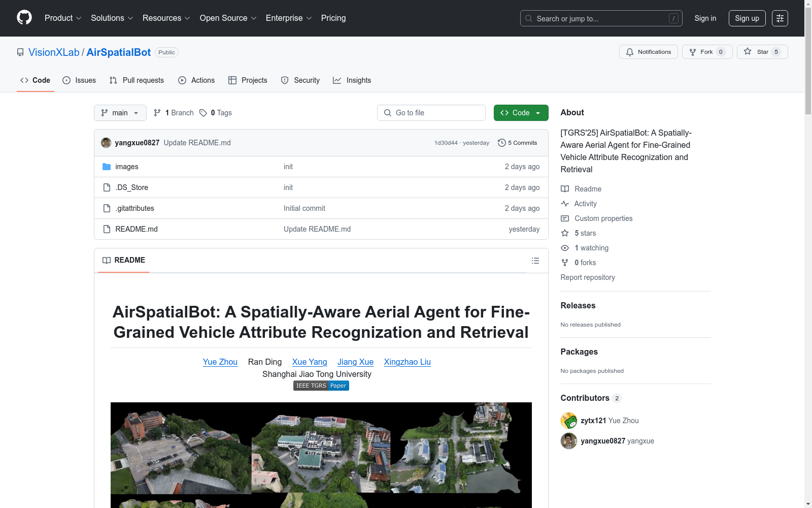Click Sign in
This screenshot has width=812, height=508.
[x=705, y=18]
